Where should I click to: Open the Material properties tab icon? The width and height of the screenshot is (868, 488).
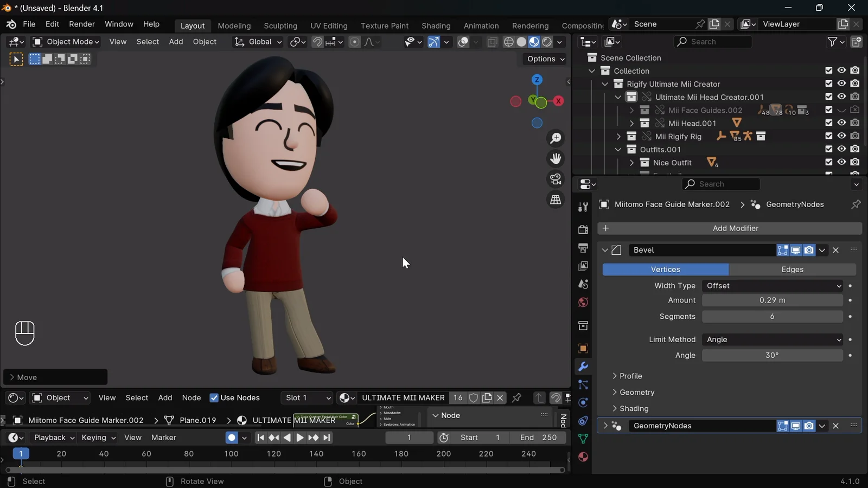click(583, 457)
